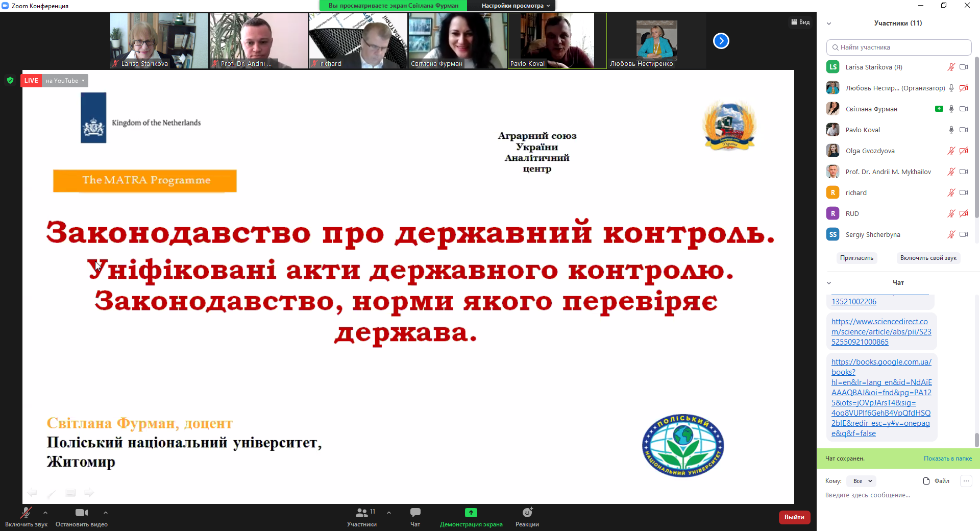Click Prof. Dr. Andrii M. Mykhailov muted mic
Viewport: 980px width, 531px height.
[x=951, y=172]
